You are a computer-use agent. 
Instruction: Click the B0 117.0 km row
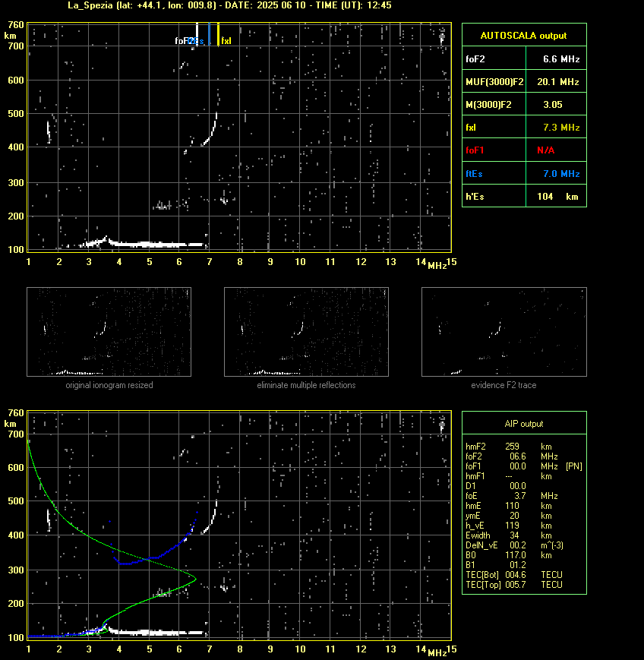click(x=509, y=555)
